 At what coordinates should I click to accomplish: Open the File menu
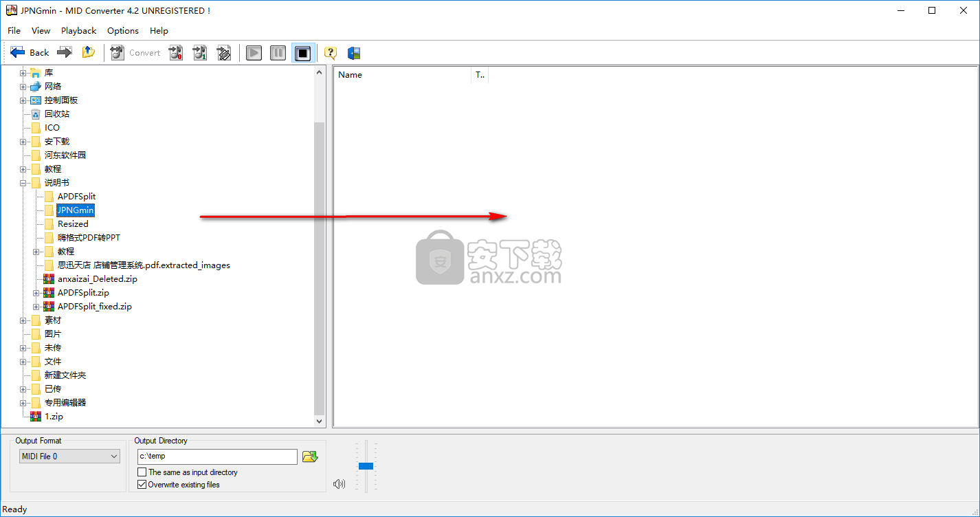click(14, 30)
